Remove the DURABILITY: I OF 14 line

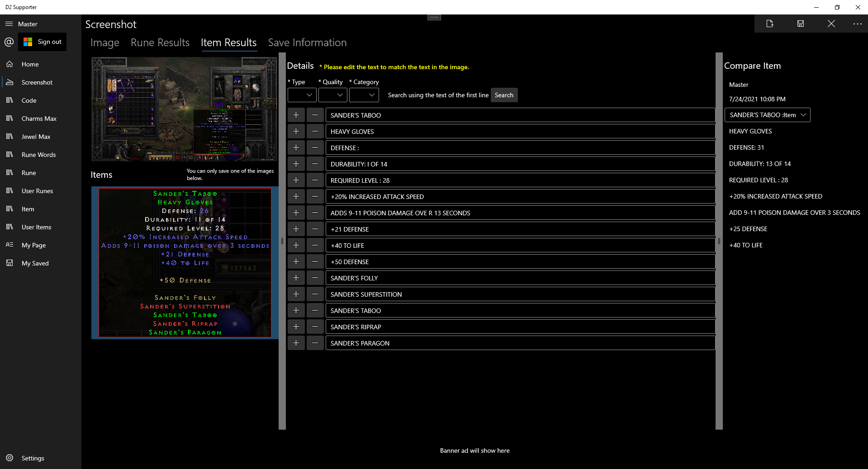pos(315,164)
